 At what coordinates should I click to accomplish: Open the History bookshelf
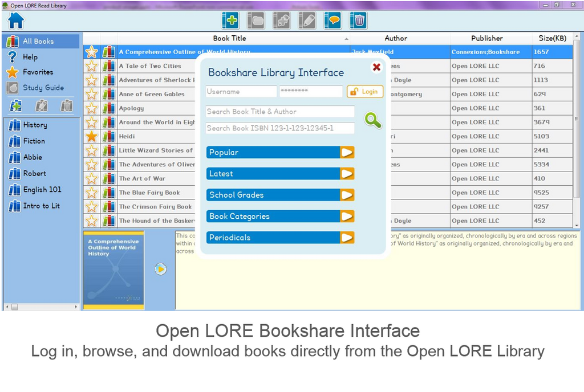pos(29,125)
